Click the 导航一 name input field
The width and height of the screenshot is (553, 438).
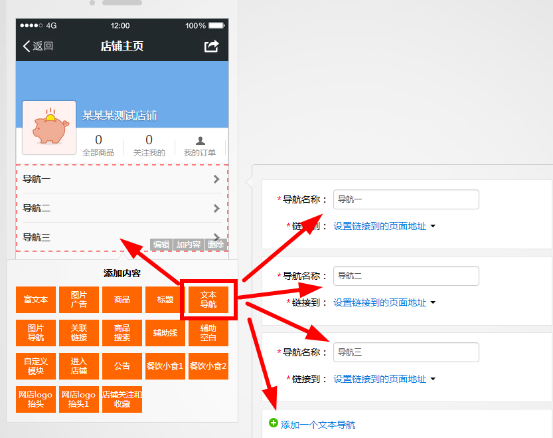406,199
